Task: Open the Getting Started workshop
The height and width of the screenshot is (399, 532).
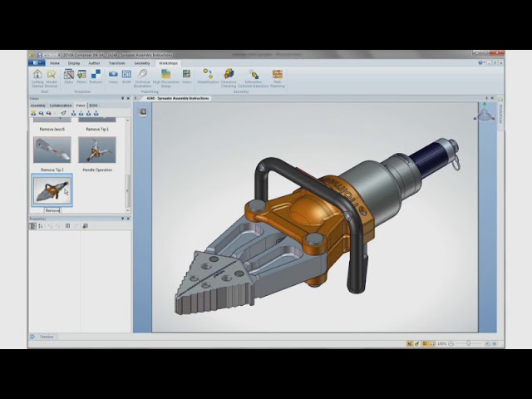Action: tap(37, 78)
